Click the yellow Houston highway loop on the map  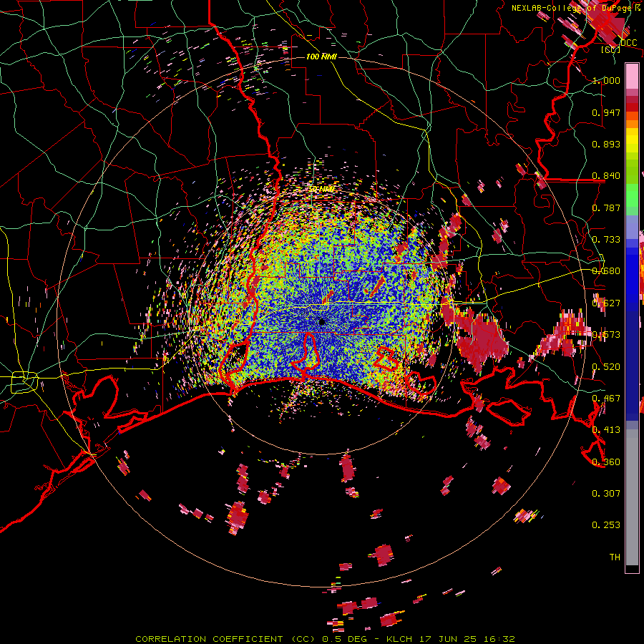24,382
